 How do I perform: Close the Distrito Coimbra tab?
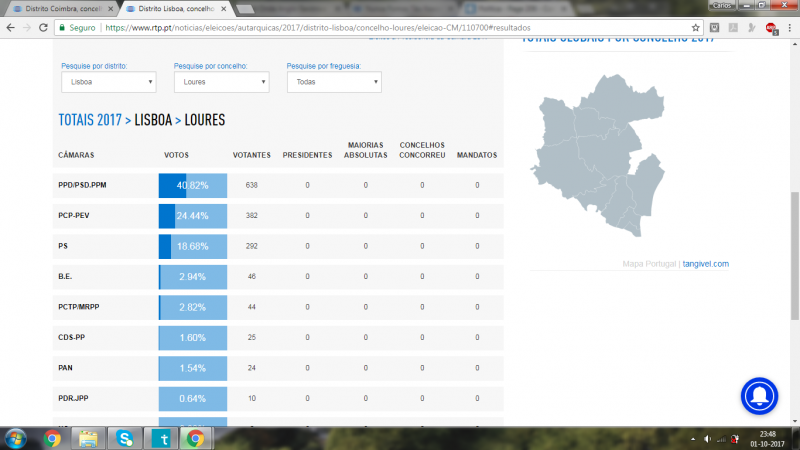coord(110,9)
